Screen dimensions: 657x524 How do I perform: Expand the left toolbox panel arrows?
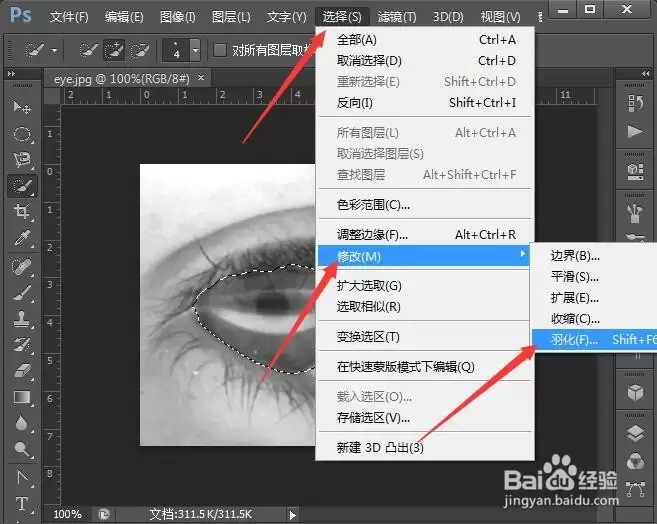point(11,73)
